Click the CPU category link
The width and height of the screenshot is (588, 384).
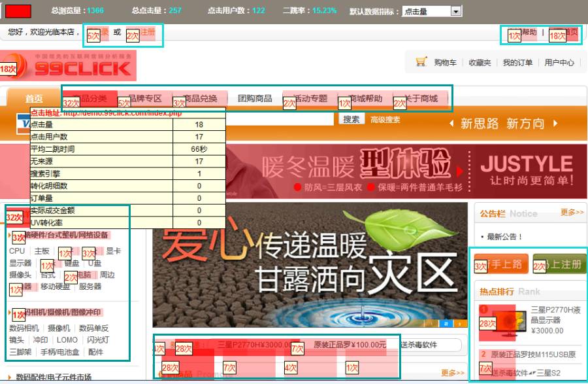17,251
